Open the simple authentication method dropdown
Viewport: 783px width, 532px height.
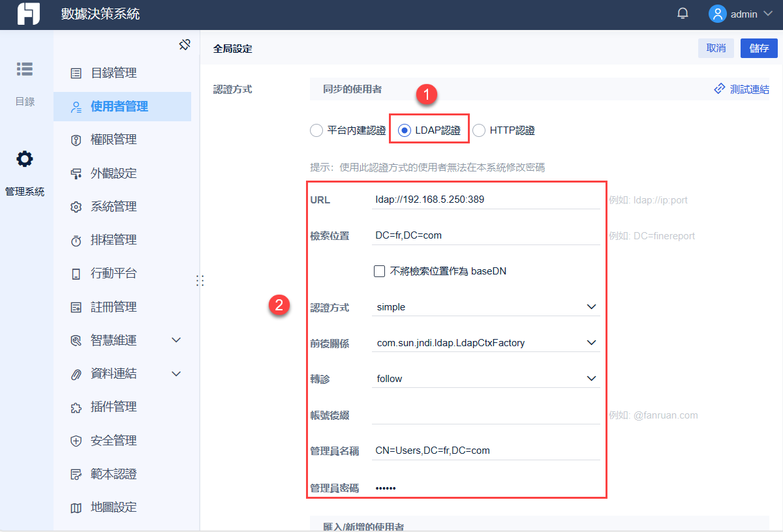click(x=485, y=306)
